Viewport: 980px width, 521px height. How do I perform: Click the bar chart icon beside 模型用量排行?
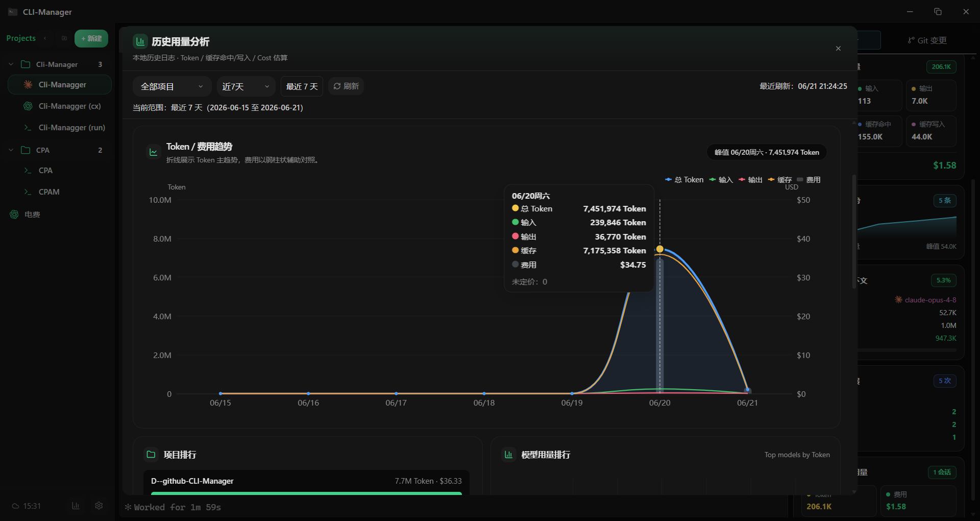point(508,454)
